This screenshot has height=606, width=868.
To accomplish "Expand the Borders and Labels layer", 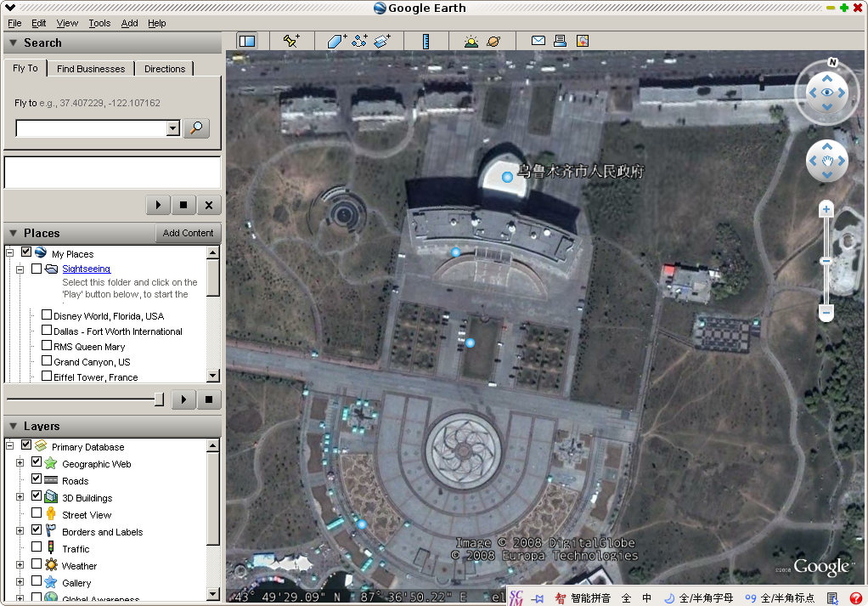I will click(x=20, y=531).
